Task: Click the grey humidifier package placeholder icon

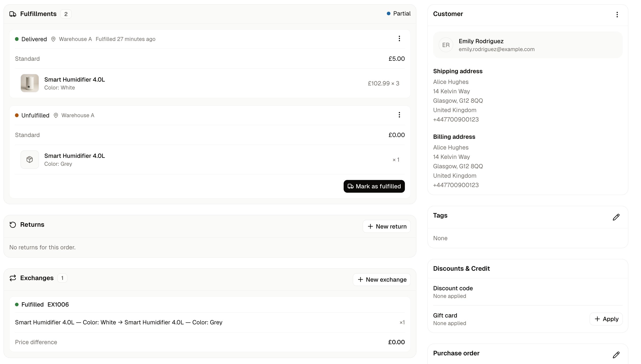Action: (30, 160)
